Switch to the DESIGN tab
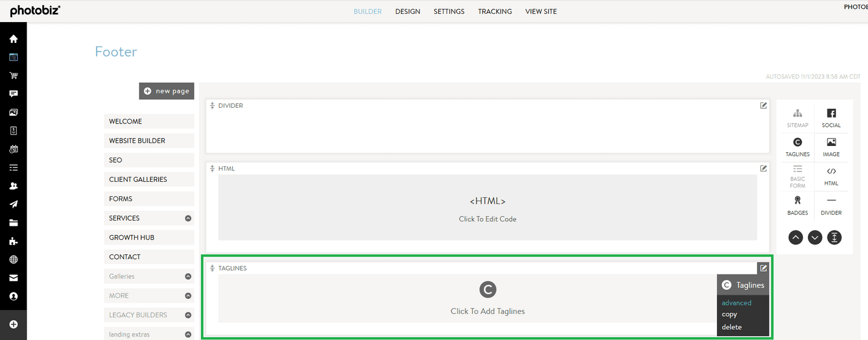Viewport: 868px width, 340px height. (407, 11)
